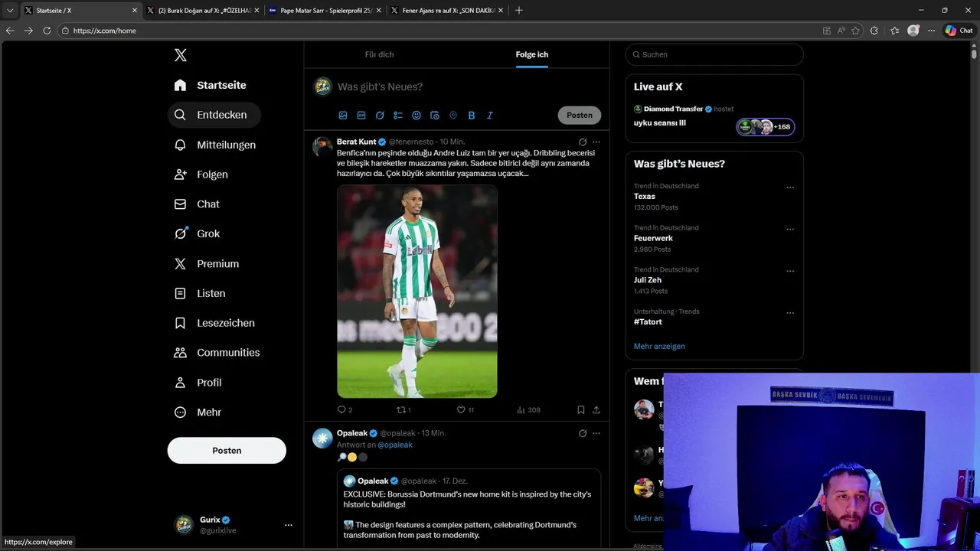The width and height of the screenshot is (980, 551).
Task: Click Grok enhance icon in composer
Action: tap(380, 116)
